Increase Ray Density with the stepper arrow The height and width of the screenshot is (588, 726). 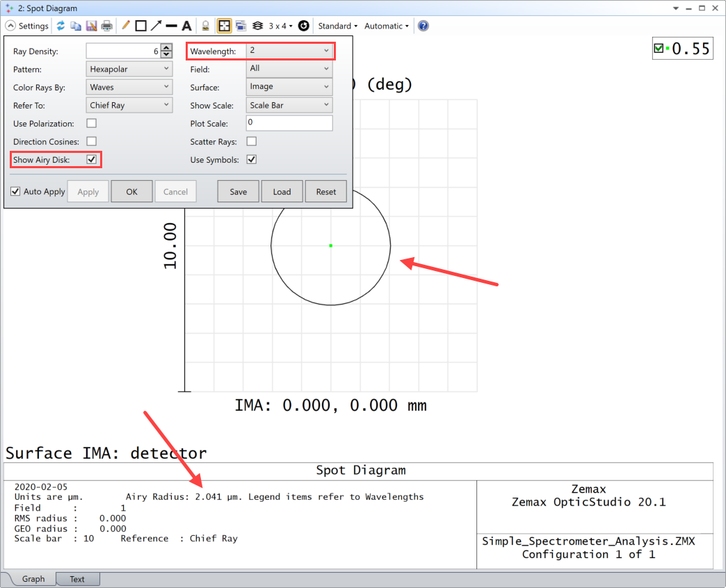[165, 47]
